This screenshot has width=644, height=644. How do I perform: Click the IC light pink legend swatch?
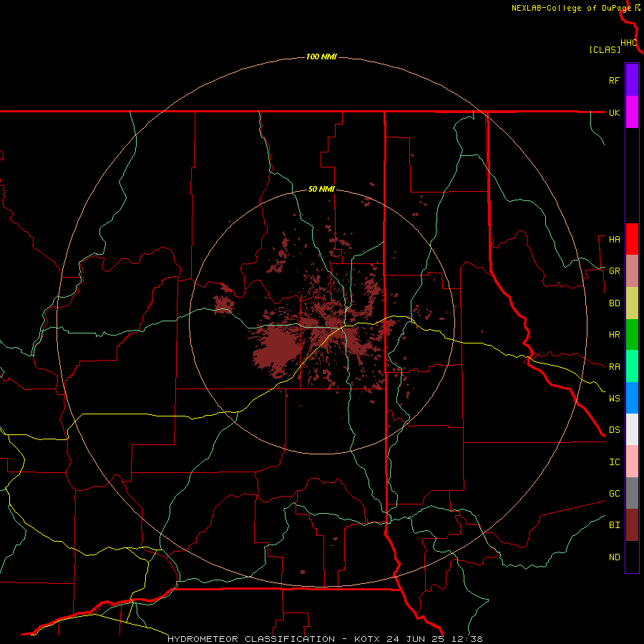[632, 462]
